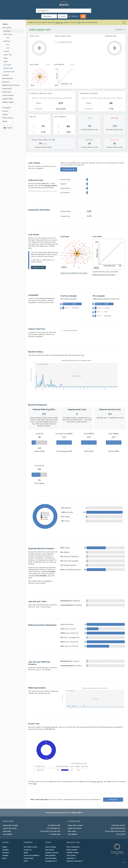Go to Bulk Backlinks in sidebar
128x868 pixels.
point(7,78)
